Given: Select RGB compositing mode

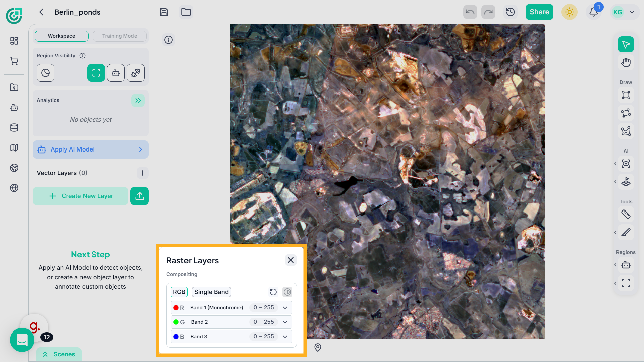Looking at the screenshot, I should (x=179, y=292).
